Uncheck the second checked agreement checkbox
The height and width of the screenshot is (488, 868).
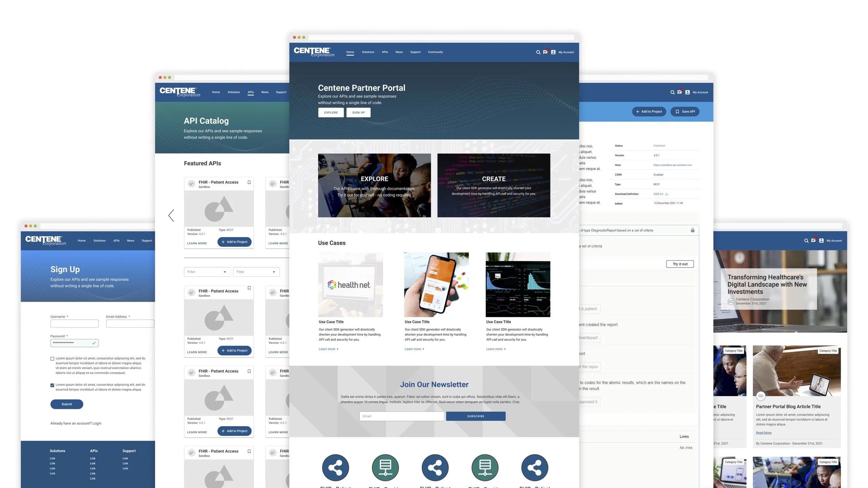[x=52, y=385]
